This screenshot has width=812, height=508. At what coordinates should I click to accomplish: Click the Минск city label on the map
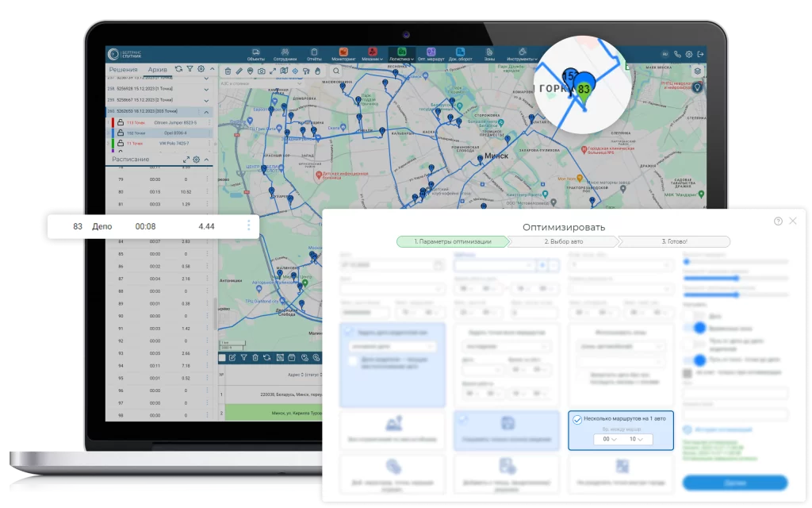click(496, 156)
